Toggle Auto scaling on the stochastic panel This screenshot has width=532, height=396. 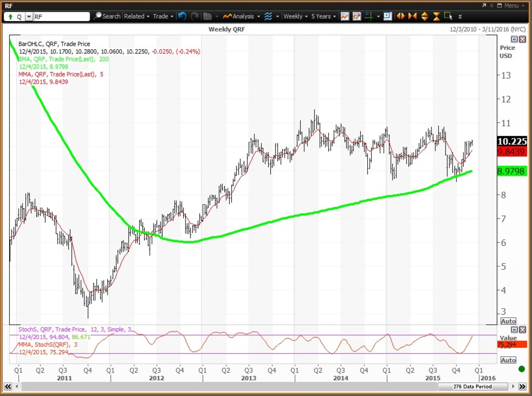(x=508, y=360)
